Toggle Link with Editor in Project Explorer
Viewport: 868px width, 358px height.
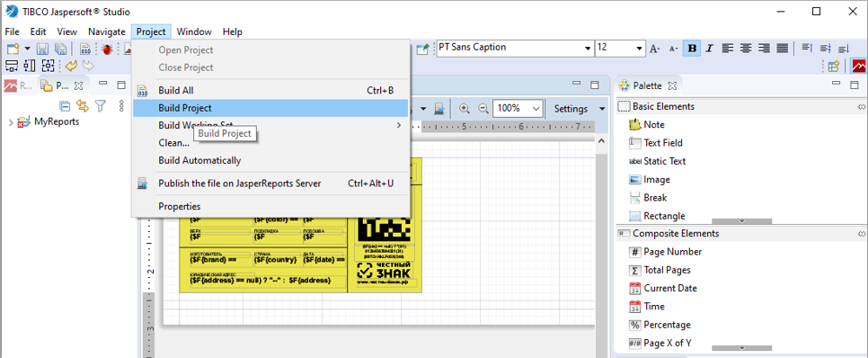tap(83, 105)
